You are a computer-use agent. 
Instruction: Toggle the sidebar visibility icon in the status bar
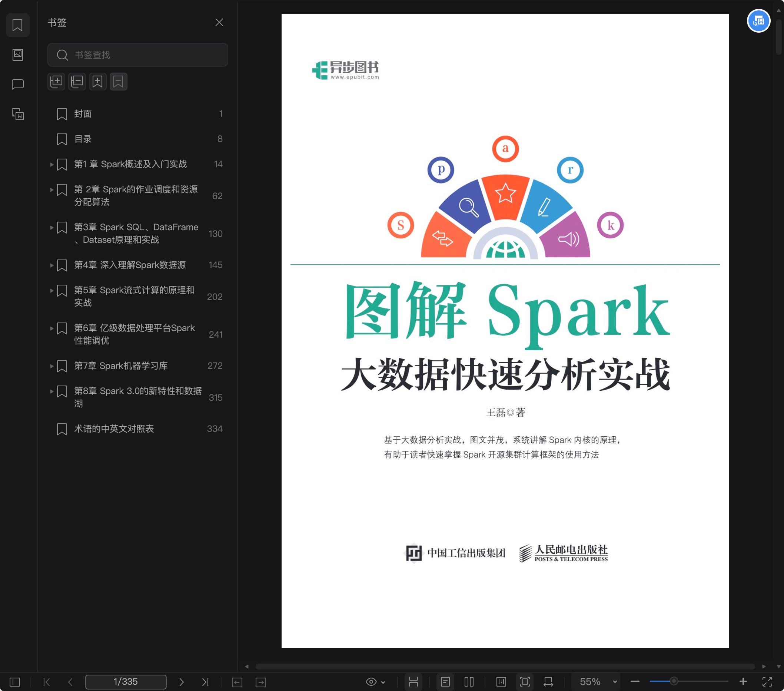[14, 682]
